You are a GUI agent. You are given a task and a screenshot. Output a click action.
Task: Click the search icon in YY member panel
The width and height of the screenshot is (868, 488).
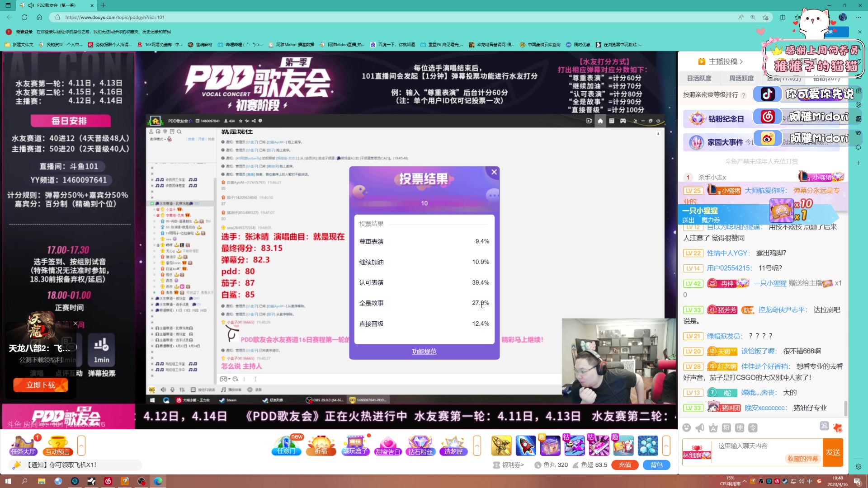point(179,131)
